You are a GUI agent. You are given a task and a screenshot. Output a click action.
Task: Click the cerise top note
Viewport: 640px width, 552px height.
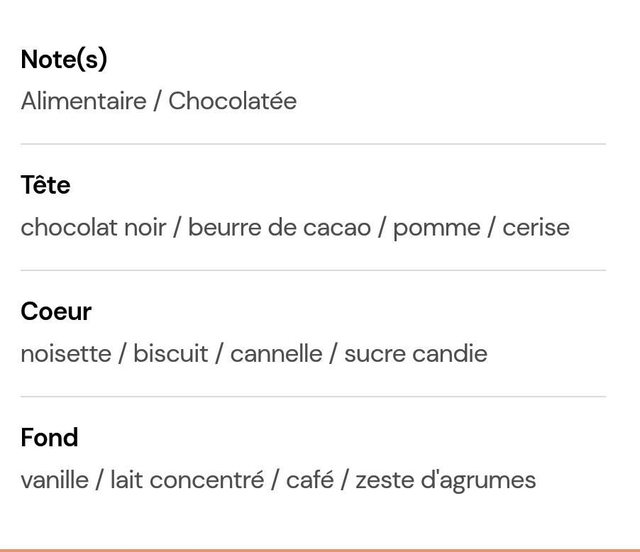[x=536, y=227]
